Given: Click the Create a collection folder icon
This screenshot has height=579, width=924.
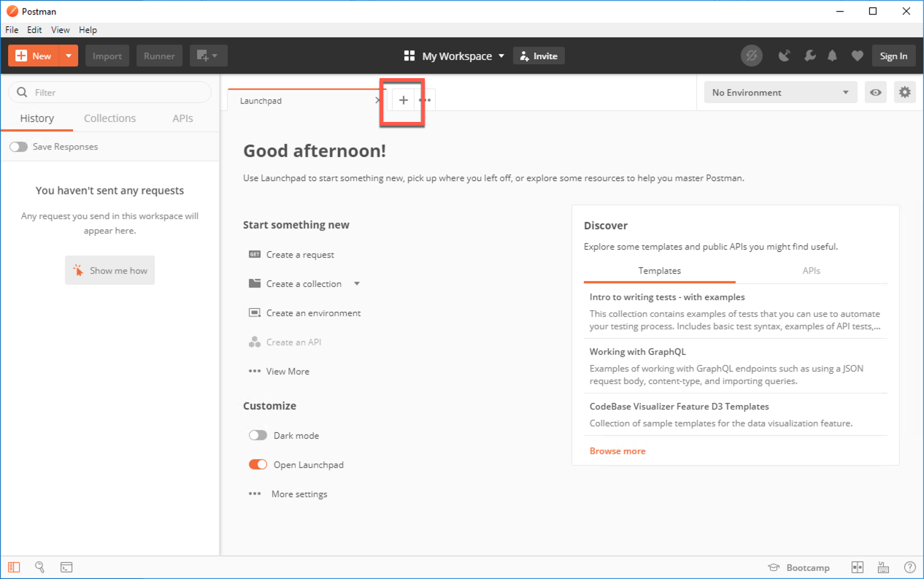Looking at the screenshot, I should pyautogui.click(x=255, y=283).
